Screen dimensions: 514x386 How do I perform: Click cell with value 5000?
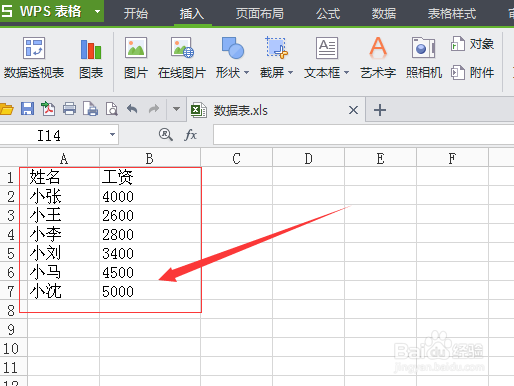tap(150, 291)
